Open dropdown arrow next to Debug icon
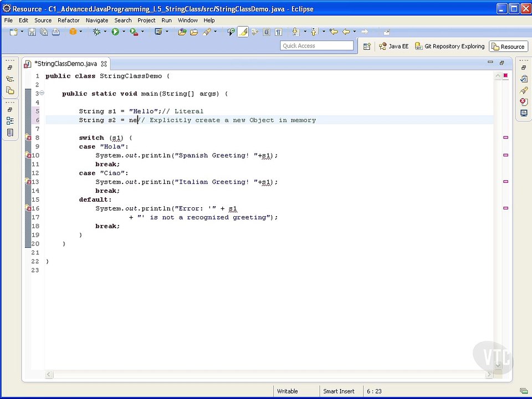Viewport: 532px width, 399px height. pyautogui.click(x=105, y=32)
